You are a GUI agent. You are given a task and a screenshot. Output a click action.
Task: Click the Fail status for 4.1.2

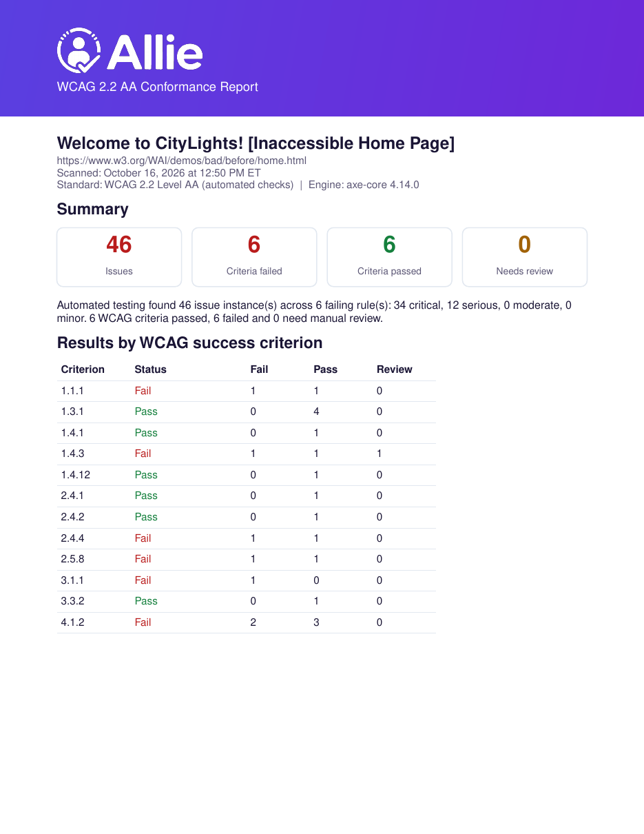(x=143, y=622)
